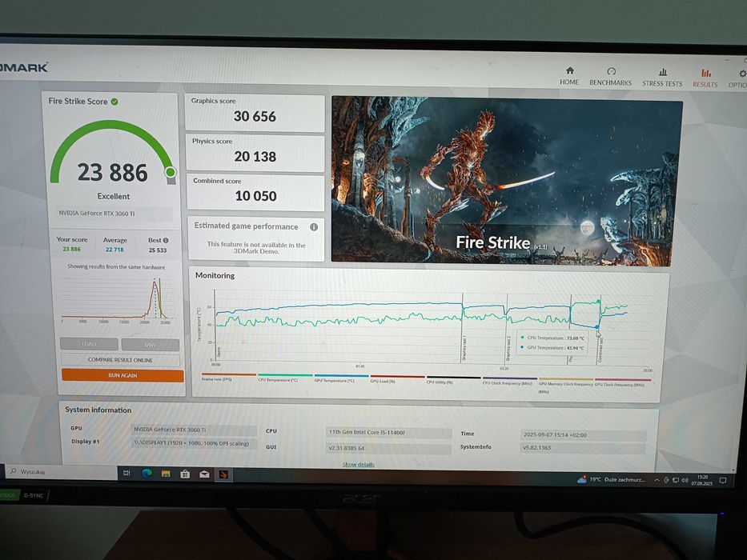Screen dimensions: 747x560
Task: Click the info icon next to Best score
Action: coord(166,241)
